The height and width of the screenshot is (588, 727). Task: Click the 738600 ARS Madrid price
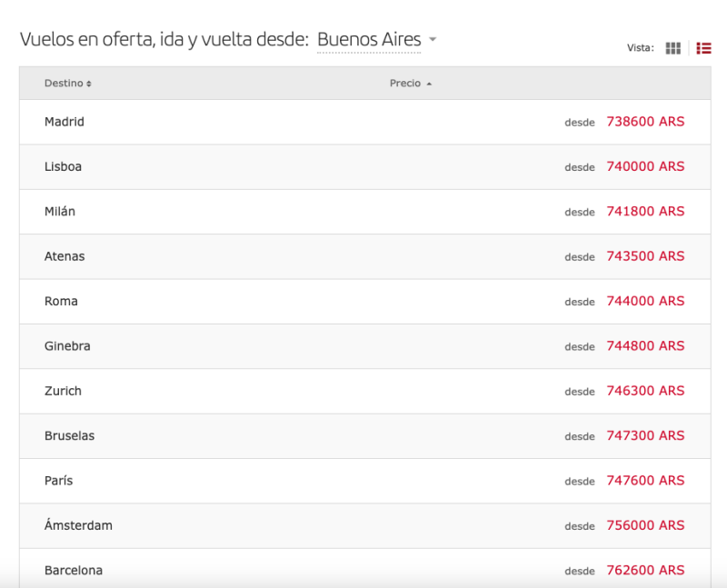(645, 122)
